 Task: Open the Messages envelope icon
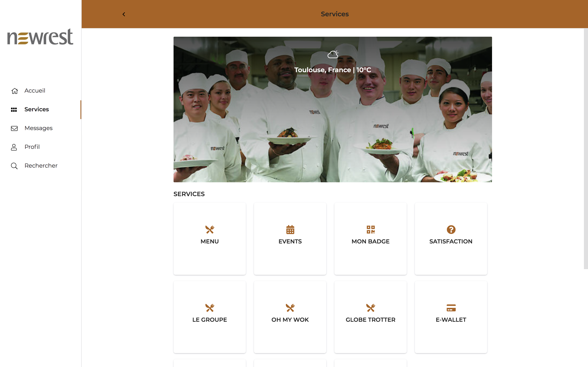[14, 128]
